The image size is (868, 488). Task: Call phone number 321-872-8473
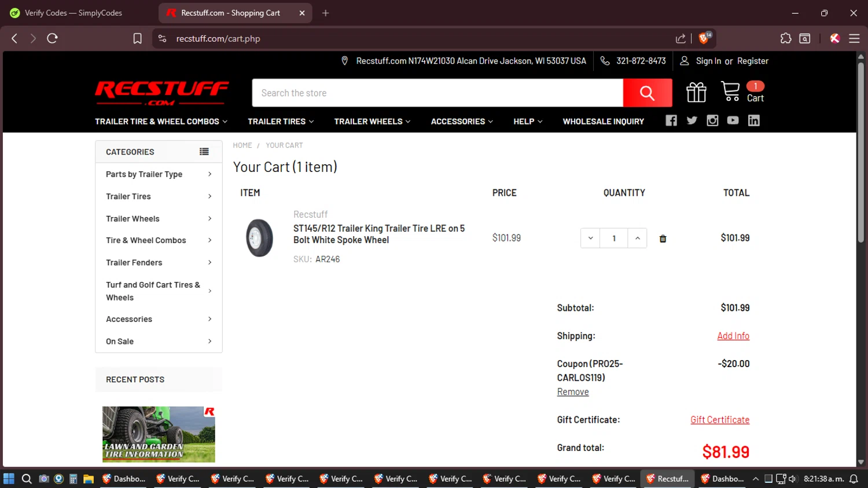pos(641,61)
